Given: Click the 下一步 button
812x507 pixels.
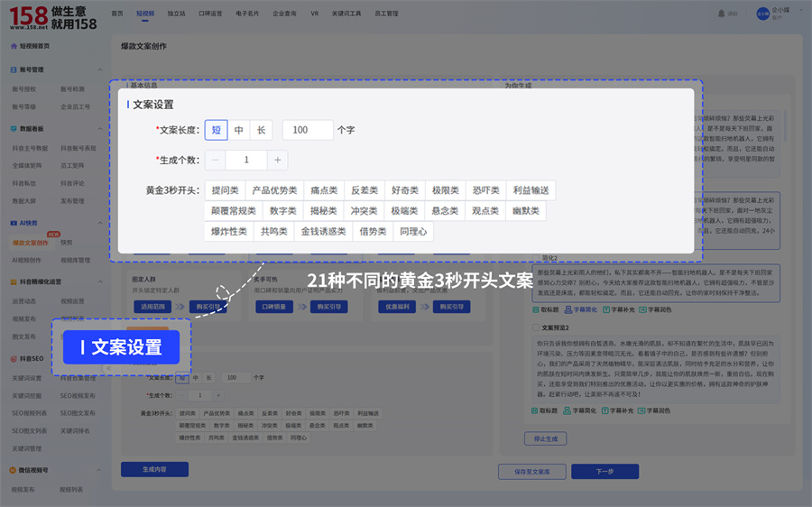Looking at the screenshot, I should 604,471.
